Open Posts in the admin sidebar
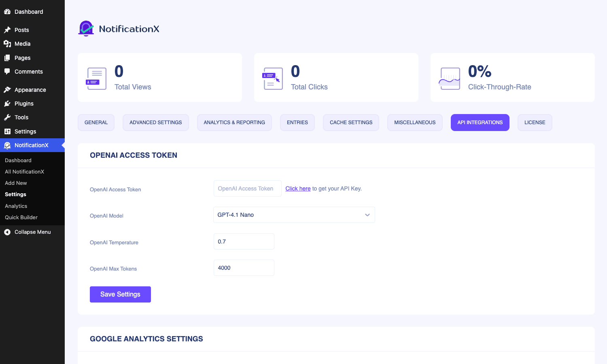 (32, 30)
